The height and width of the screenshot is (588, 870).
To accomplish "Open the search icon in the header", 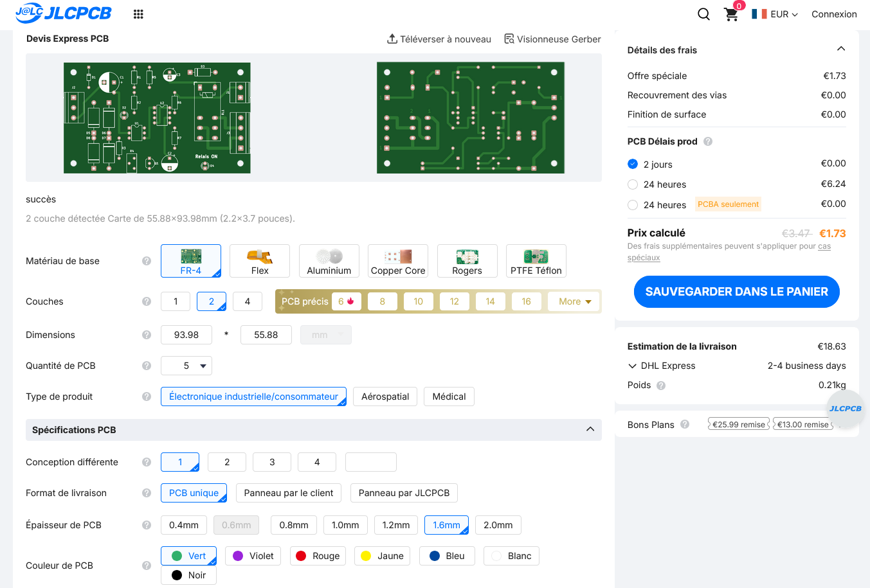I will (703, 13).
